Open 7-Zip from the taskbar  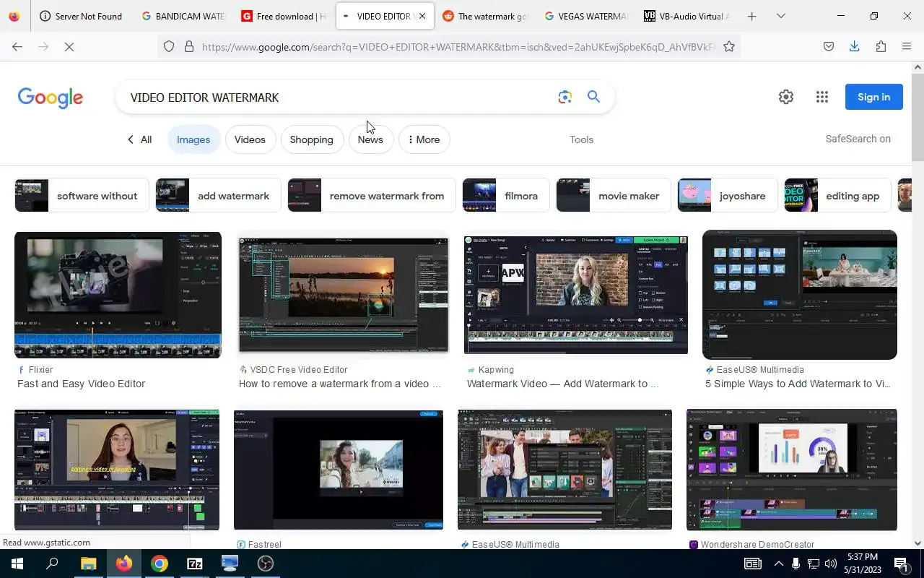(195, 564)
